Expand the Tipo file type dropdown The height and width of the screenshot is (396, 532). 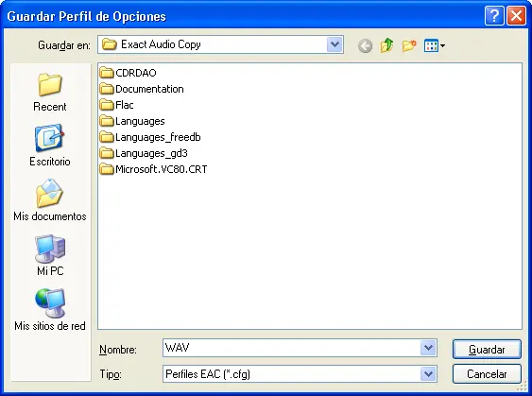[x=428, y=374]
